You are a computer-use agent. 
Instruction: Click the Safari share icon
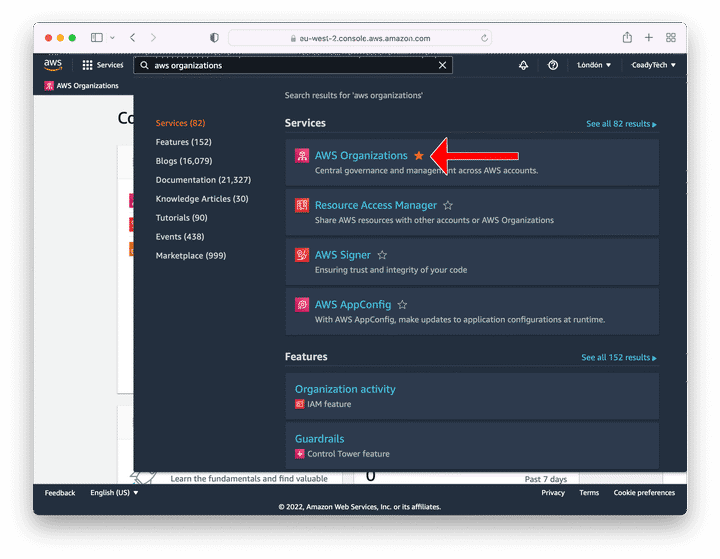(x=627, y=37)
